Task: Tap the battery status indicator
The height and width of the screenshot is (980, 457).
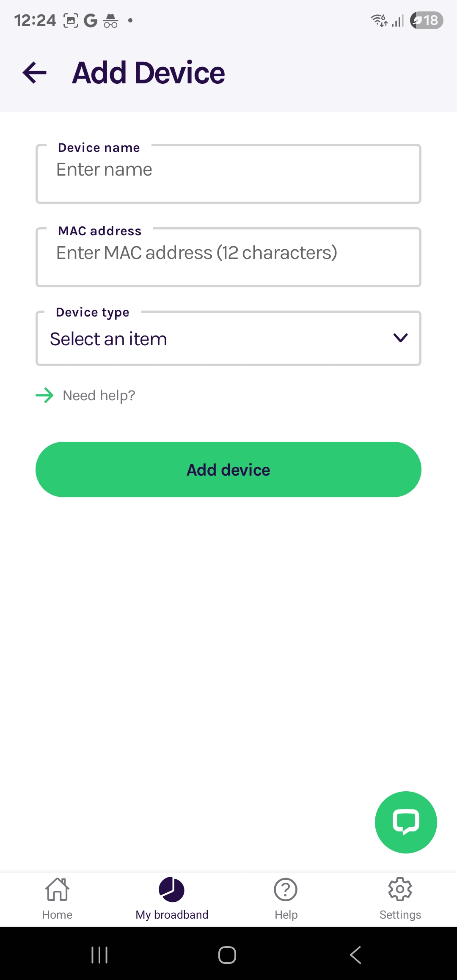Action: click(427, 20)
